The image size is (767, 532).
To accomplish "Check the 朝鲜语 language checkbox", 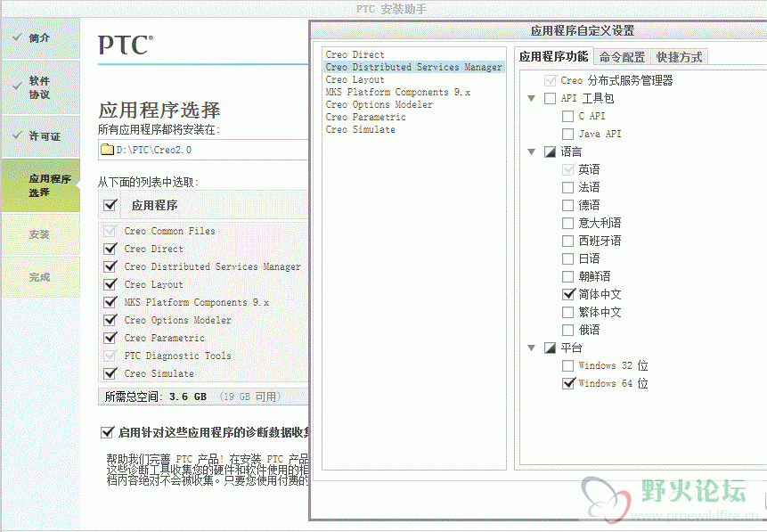I will pos(568,276).
